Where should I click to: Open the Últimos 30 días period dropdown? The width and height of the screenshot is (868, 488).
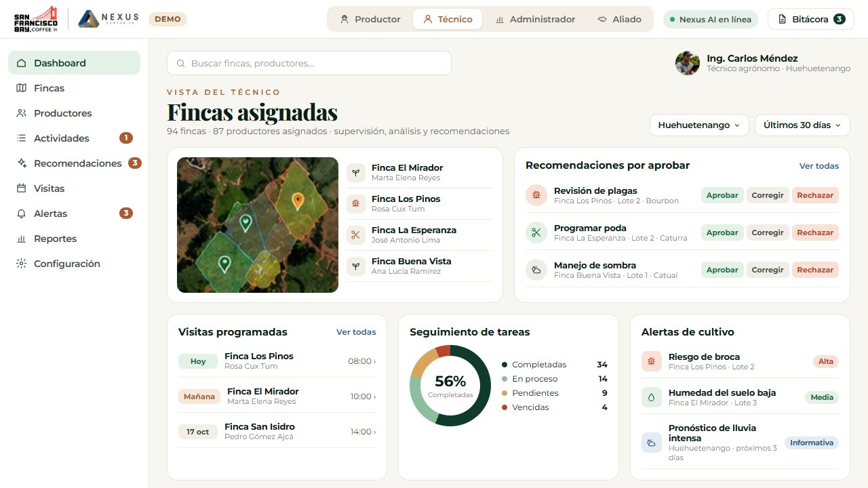(x=802, y=125)
